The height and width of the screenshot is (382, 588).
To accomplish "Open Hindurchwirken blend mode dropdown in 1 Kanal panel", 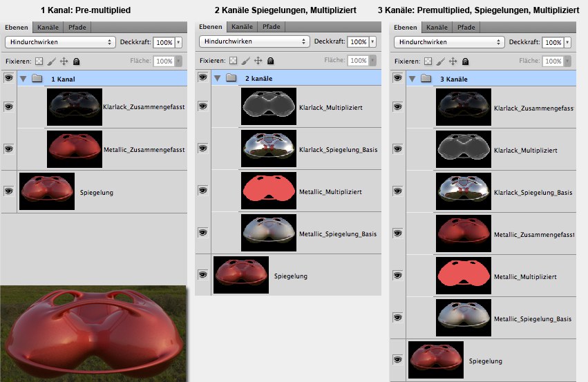I will (x=59, y=42).
